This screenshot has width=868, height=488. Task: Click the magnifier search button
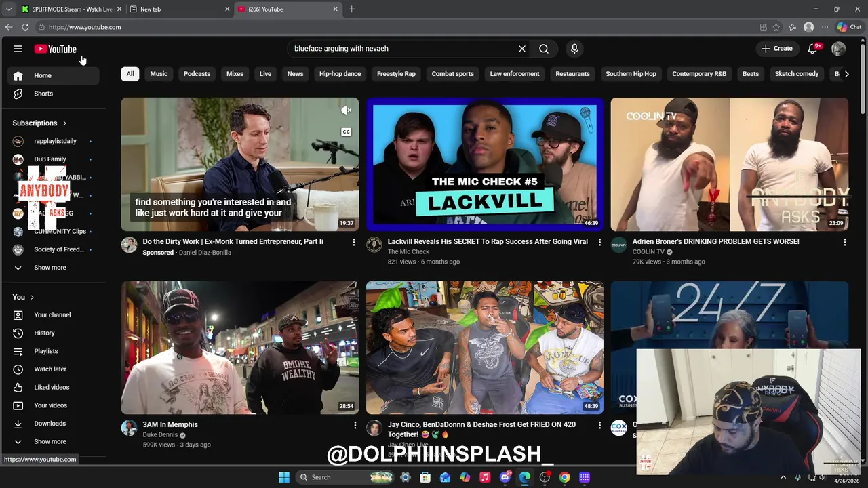(544, 49)
